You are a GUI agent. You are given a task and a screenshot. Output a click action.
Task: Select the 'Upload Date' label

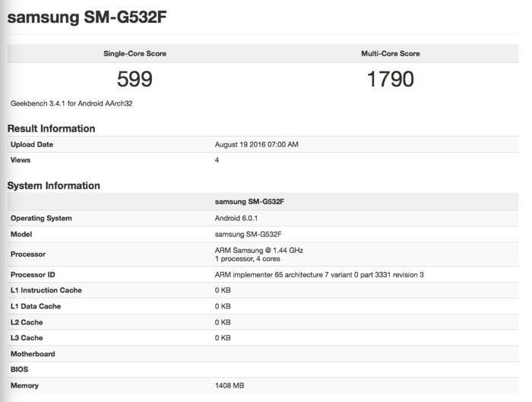point(32,144)
